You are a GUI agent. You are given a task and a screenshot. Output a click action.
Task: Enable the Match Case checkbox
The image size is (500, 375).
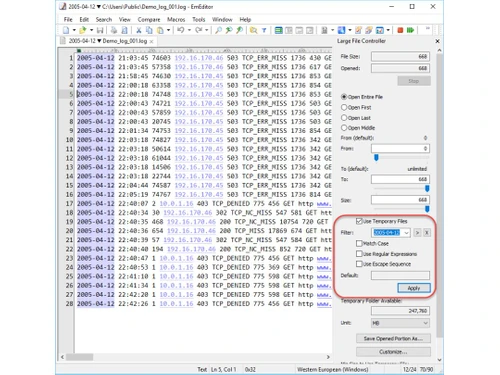tap(359, 243)
